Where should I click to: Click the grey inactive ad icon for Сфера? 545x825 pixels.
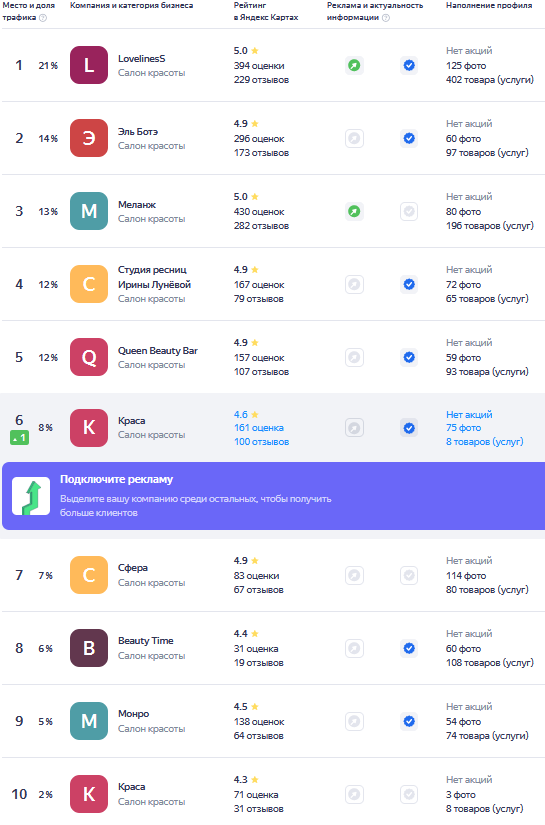click(355, 575)
